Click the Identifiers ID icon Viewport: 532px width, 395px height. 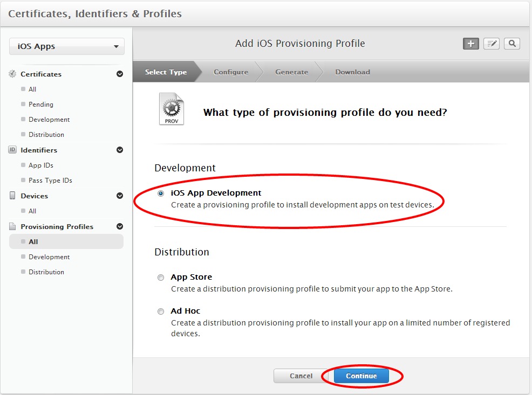pos(12,150)
